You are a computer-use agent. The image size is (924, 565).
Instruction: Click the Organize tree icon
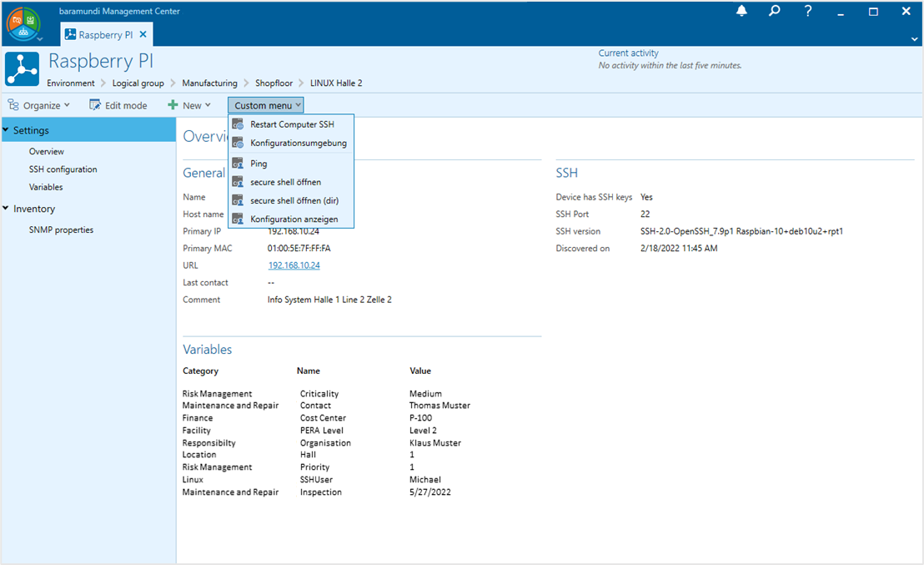point(13,105)
